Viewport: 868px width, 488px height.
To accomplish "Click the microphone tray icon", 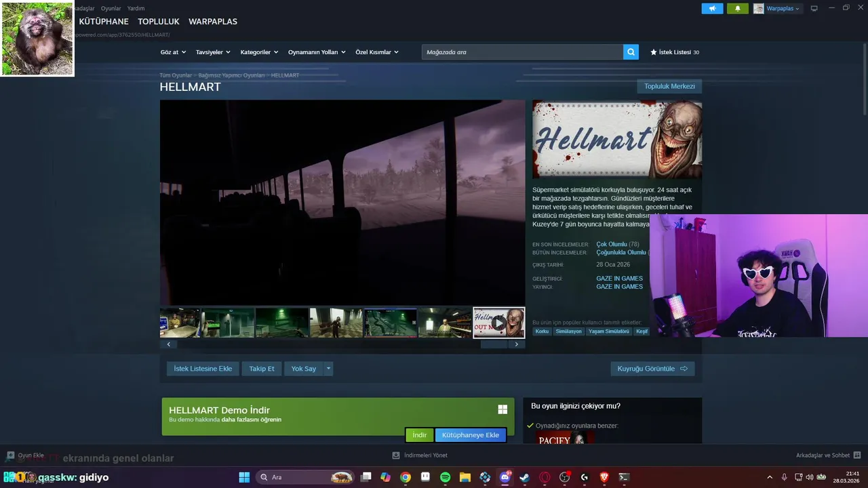I will coord(785,477).
